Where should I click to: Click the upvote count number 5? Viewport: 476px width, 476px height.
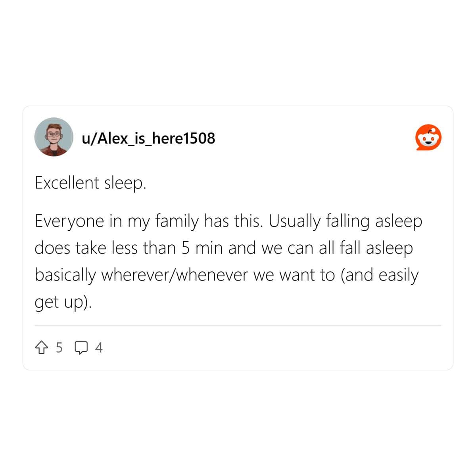[x=59, y=347]
